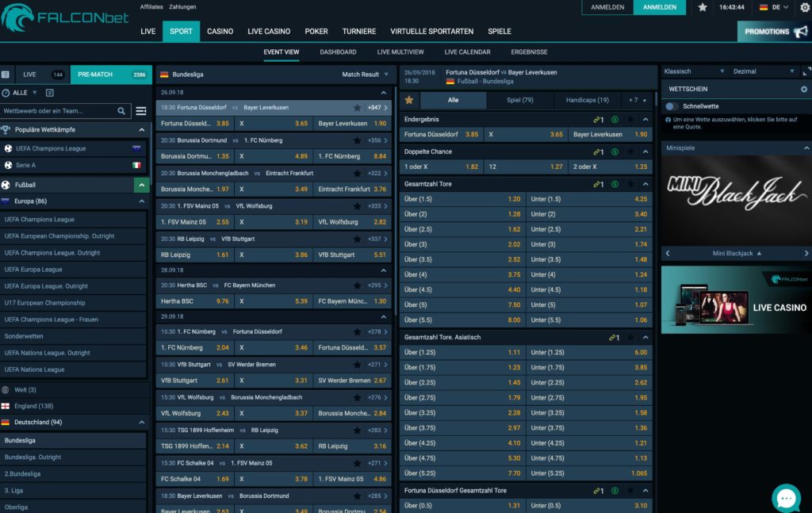Open the list menu icon beside search
Viewport: 812px width, 513px height.
[x=141, y=111]
